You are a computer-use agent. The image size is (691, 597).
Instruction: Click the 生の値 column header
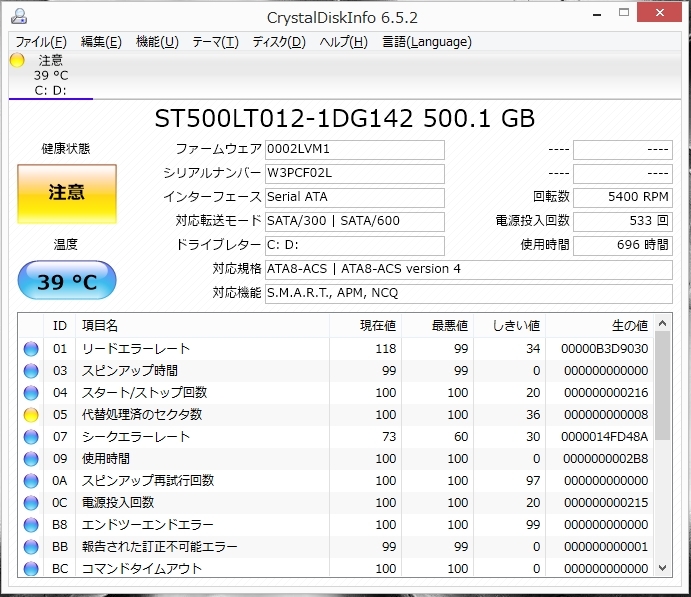click(x=600, y=326)
